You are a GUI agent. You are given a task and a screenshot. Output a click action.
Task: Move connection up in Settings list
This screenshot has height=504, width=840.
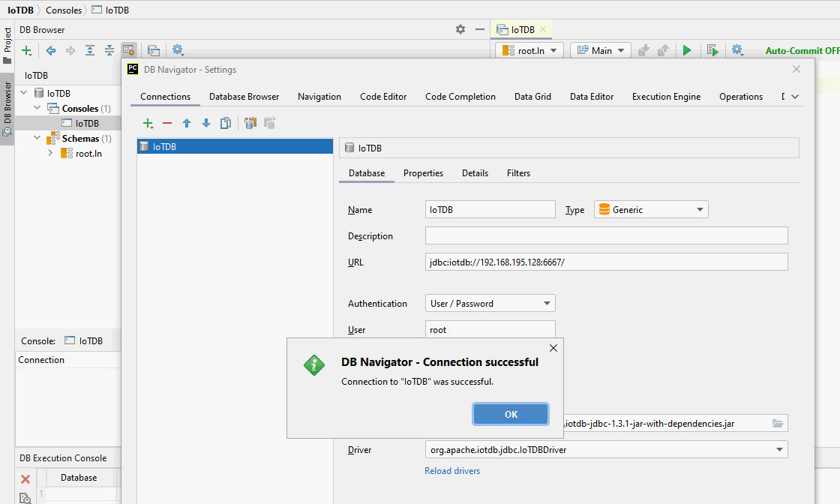(x=187, y=124)
